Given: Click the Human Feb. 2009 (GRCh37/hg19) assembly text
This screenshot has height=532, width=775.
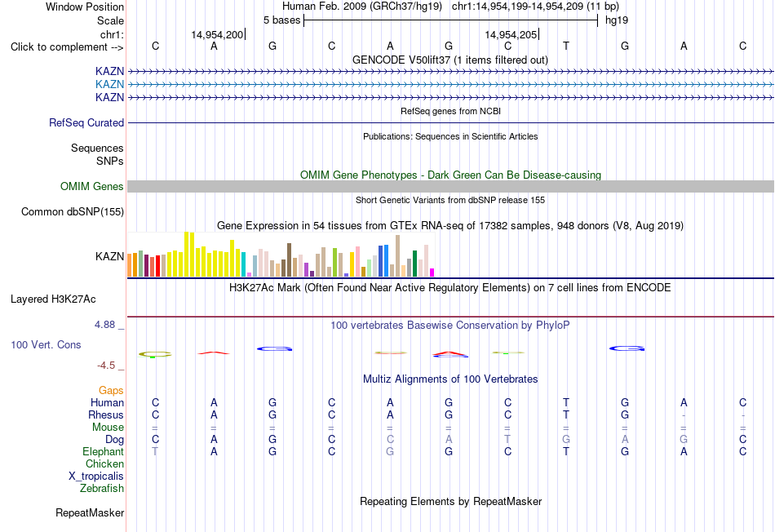Looking at the screenshot, I should pyautogui.click(x=363, y=7).
